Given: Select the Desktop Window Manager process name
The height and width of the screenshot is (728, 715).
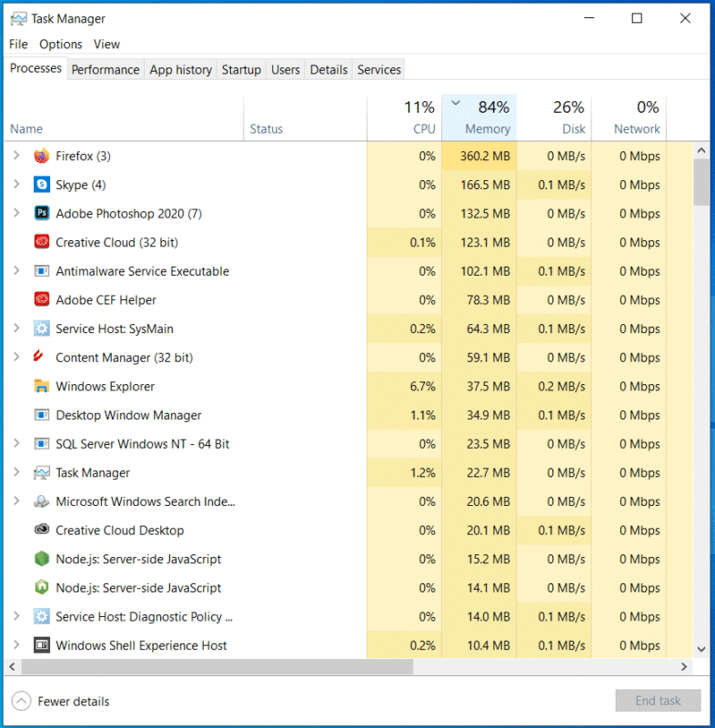Looking at the screenshot, I should tap(128, 415).
